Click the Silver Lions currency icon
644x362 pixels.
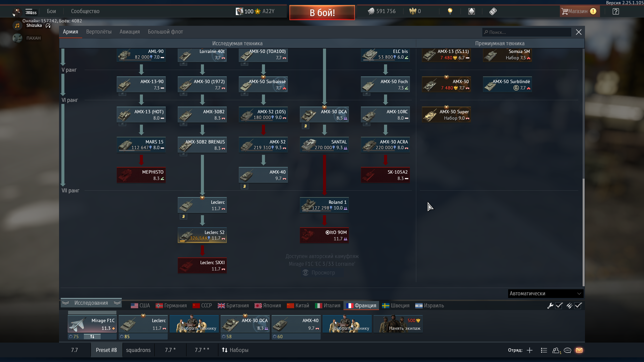coord(371,11)
